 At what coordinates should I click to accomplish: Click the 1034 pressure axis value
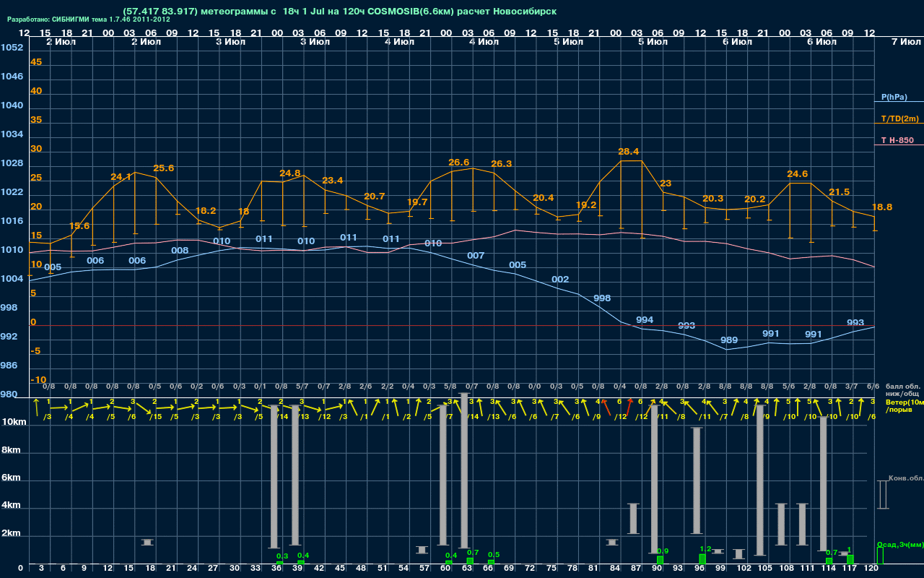coord(12,134)
